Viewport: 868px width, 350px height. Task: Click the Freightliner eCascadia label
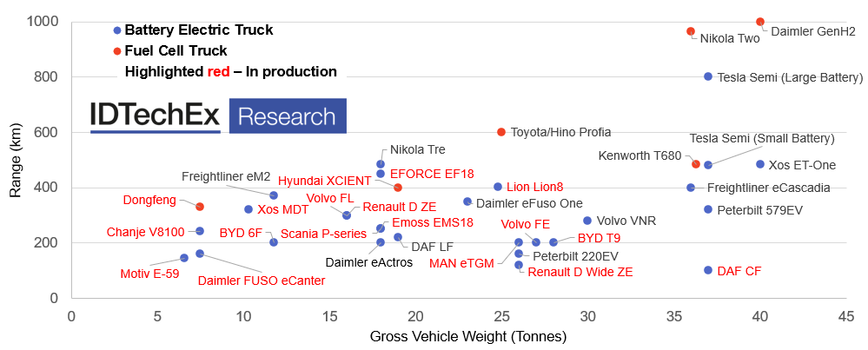click(768, 188)
